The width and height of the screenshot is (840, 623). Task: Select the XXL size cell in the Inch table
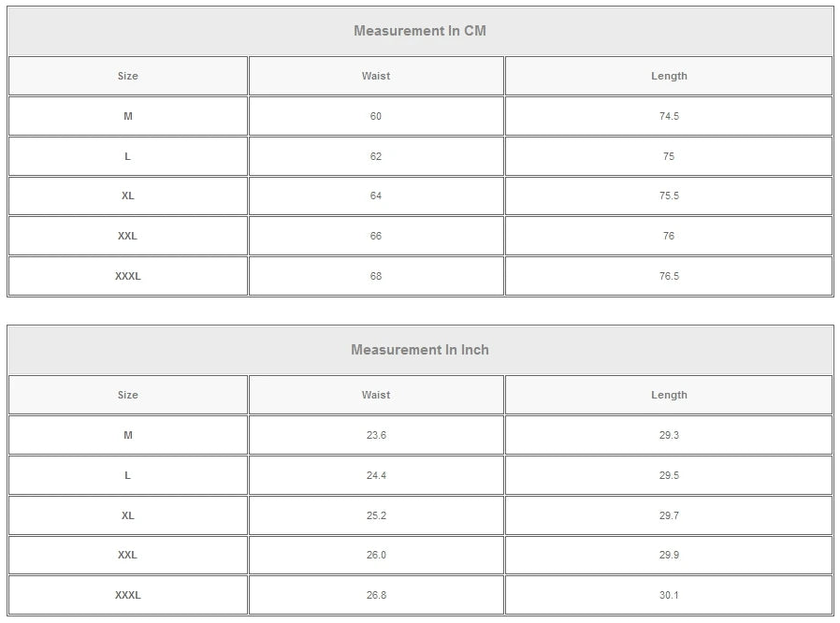click(x=128, y=555)
